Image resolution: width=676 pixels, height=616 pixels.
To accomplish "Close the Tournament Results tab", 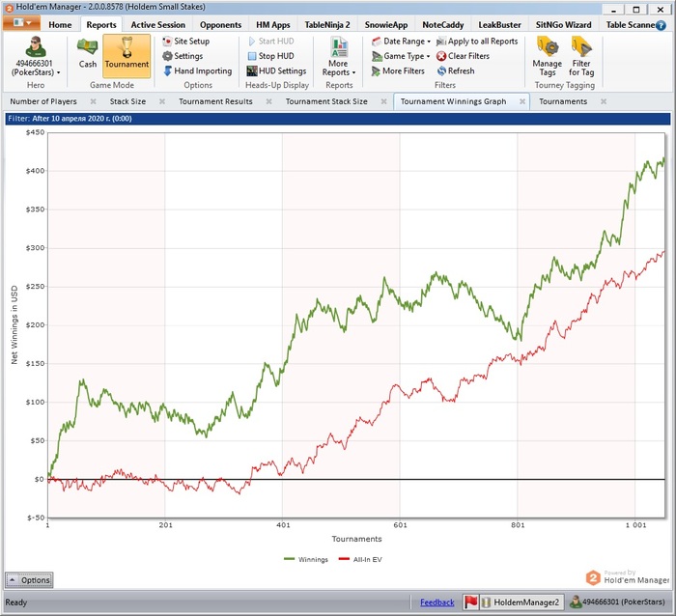I will (268, 101).
